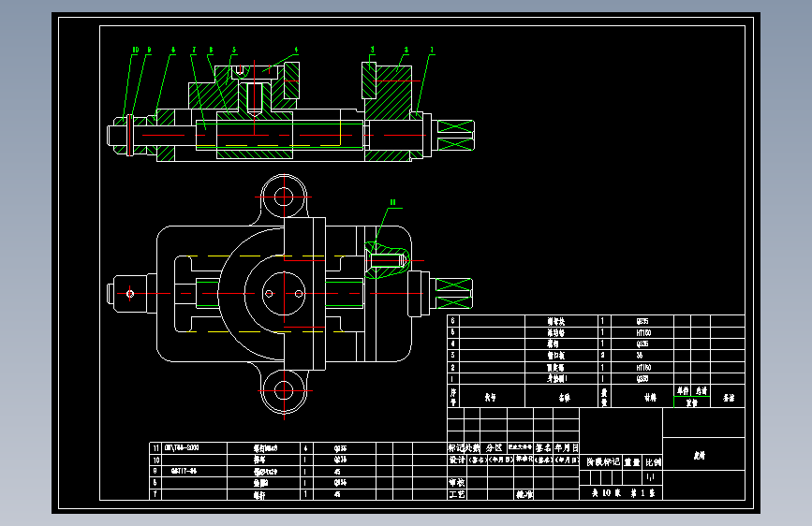
Task: Click the '备注' header cell in parts list
Action: click(728, 397)
